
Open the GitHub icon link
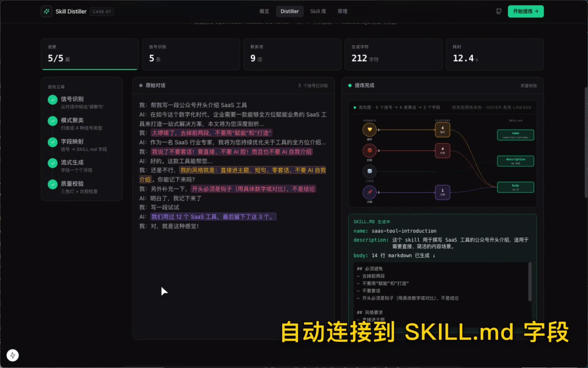click(499, 11)
